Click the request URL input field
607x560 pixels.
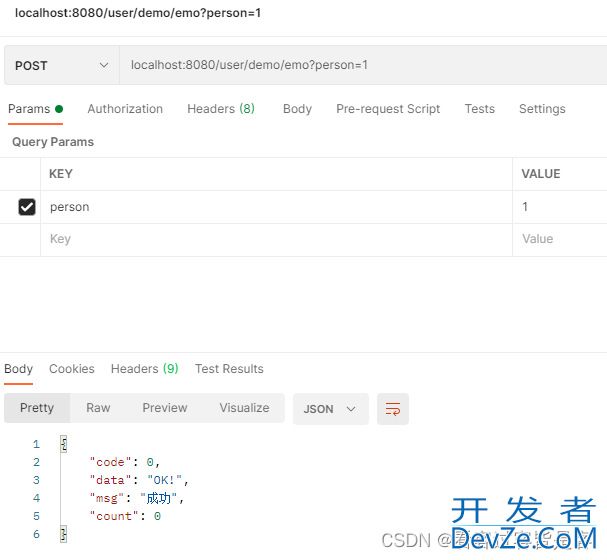click(x=363, y=65)
